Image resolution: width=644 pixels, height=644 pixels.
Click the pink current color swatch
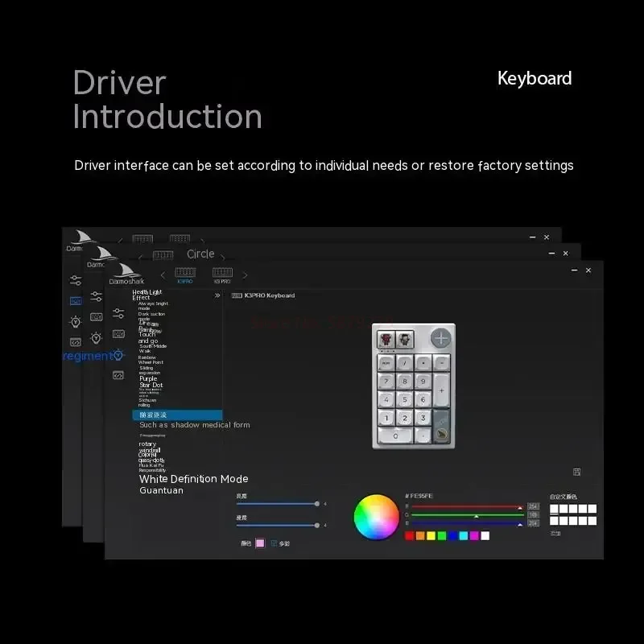point(260,543)
